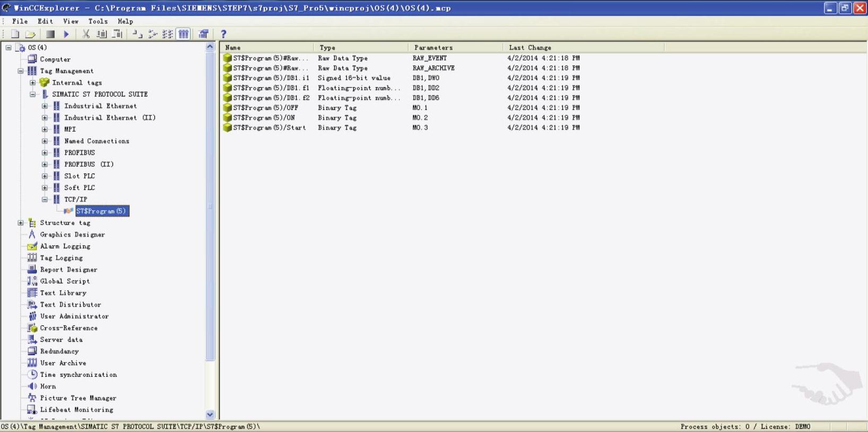Image resolution: width=868 pixels, height=432 pixels.
Task: Click the Deactivate runtime stop button
Action: click(x=50, y=34)
